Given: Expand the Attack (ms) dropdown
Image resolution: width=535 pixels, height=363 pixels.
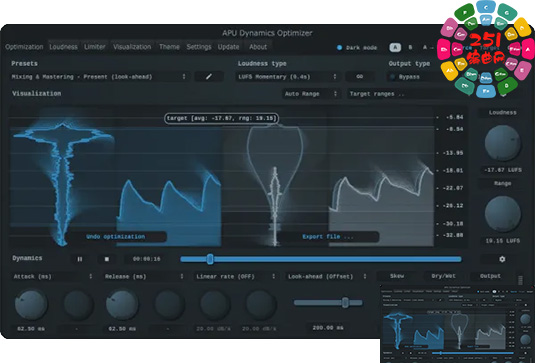Looking at the screenshot, I should click(53, 276).
